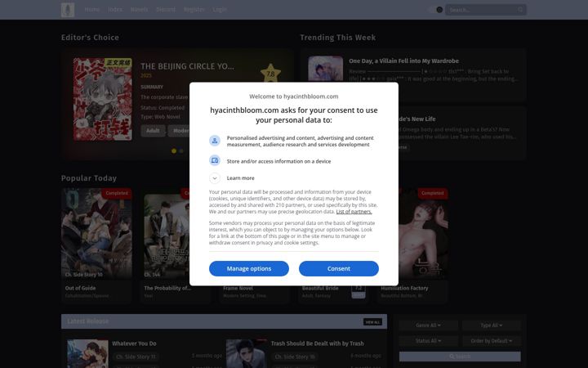Click the Completed badge on Humiliation Factory
Viewport: 588px width, 368px height.
click(432, 193)
